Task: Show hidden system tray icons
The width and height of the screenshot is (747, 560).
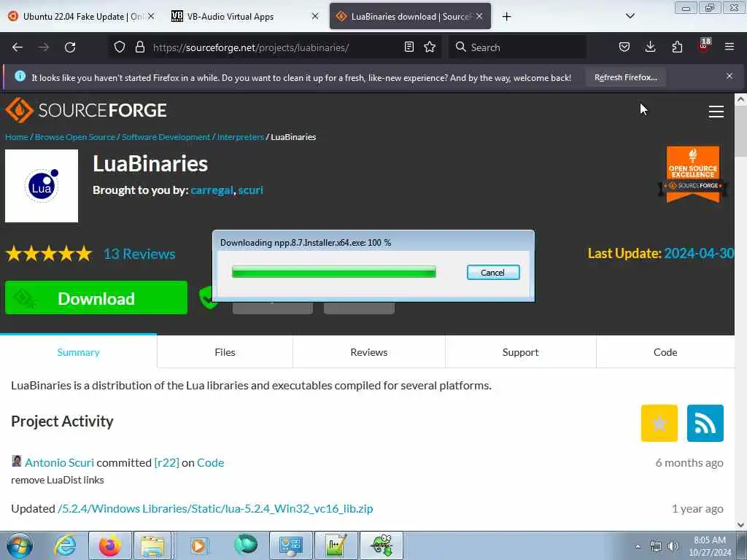Action: (x=638, y=546)
